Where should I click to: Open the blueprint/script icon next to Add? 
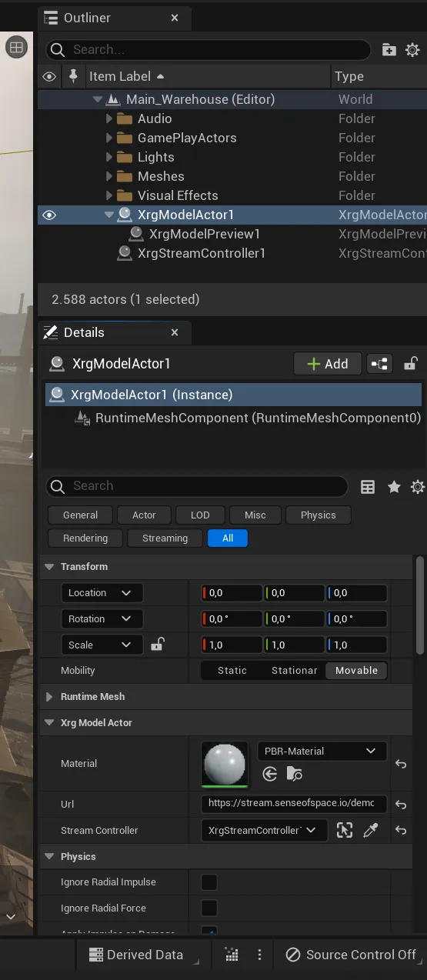(379, 364)
